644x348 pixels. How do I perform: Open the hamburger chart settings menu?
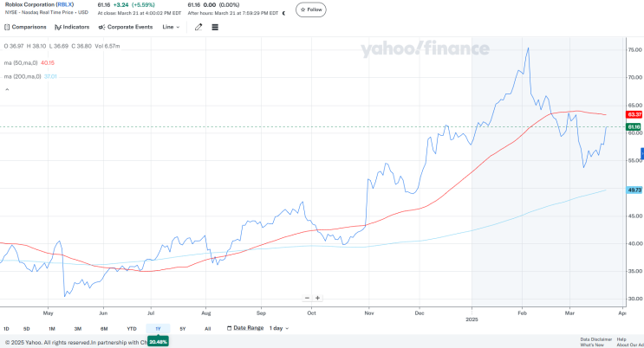[215, 27]
